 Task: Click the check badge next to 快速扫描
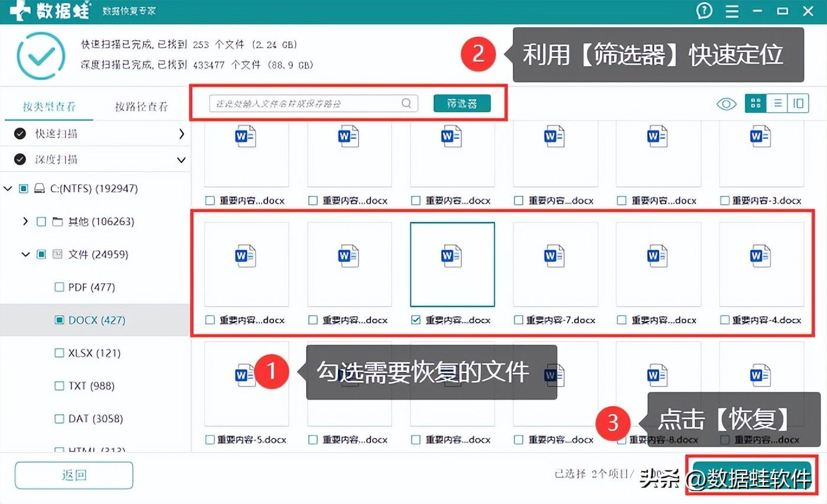pos(20,134)
